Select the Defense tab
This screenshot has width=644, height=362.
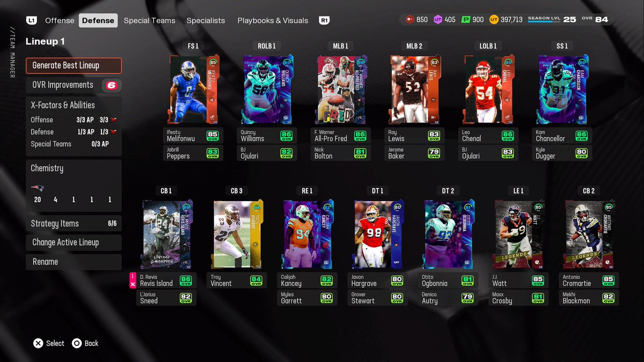tap(98, 20)
